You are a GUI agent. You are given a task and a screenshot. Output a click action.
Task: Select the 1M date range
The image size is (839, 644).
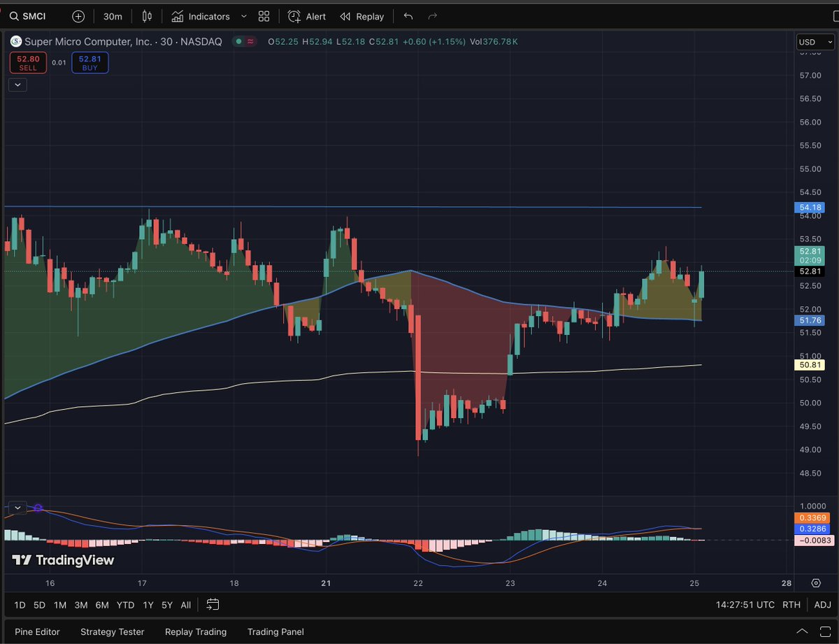pyautogui.click(x=60, y=604)
